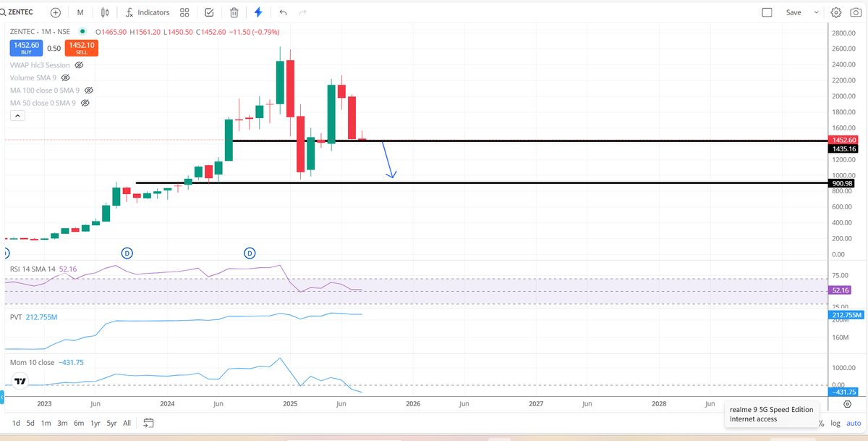Click the left panel expand handle
This screenshot has width=868, height=441.
coord(2,397)
